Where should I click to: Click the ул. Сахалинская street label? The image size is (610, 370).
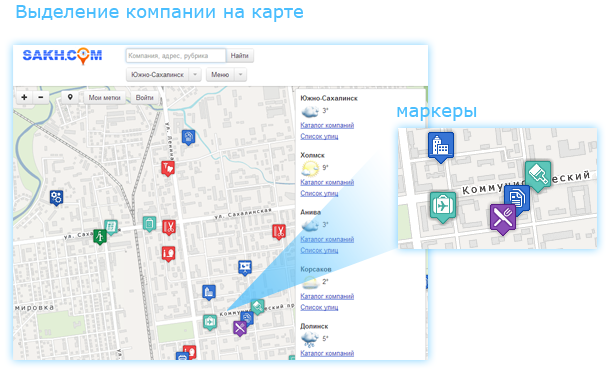pos(243,214)
